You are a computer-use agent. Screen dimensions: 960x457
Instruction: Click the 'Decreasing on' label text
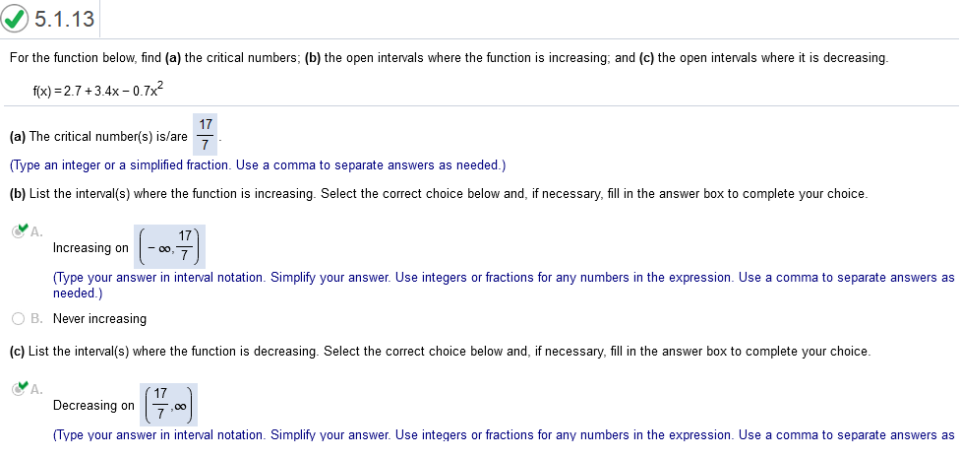click(x=94, y=406)
